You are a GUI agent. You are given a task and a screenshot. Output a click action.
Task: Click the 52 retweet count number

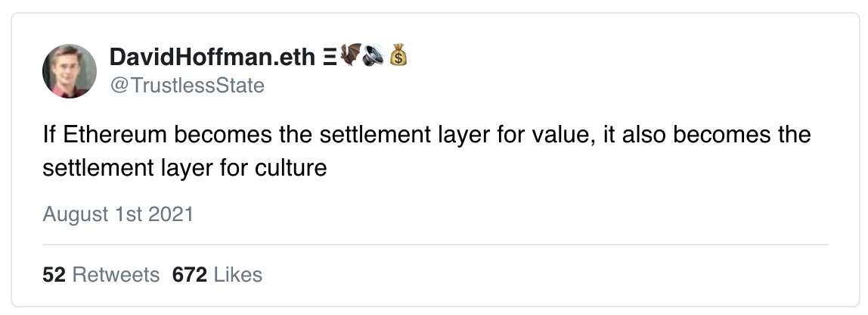[x=54, y=274]
